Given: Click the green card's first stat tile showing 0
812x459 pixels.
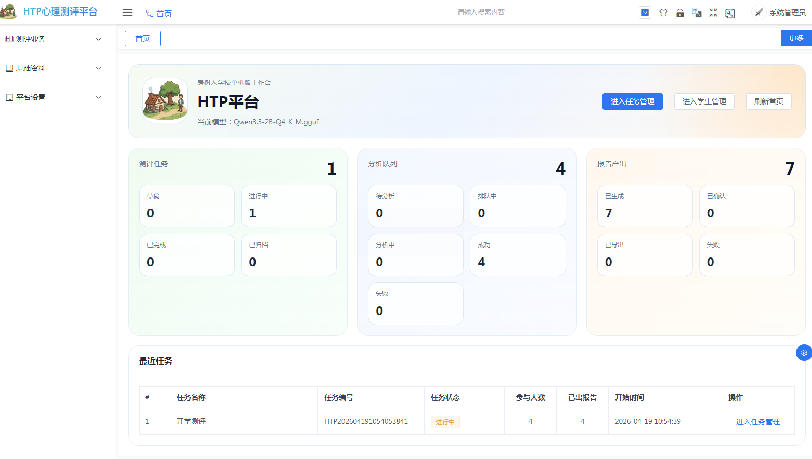Looking at the screenshot, I should tap(187, 206).
